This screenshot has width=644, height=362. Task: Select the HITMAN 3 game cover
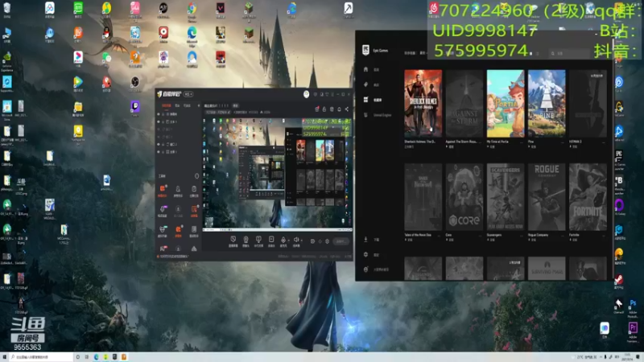[x=588, y=104]
